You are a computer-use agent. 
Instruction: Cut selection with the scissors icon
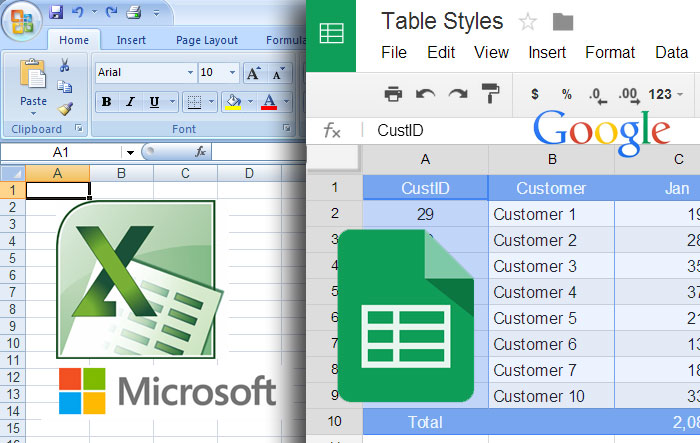click(65, 65)
